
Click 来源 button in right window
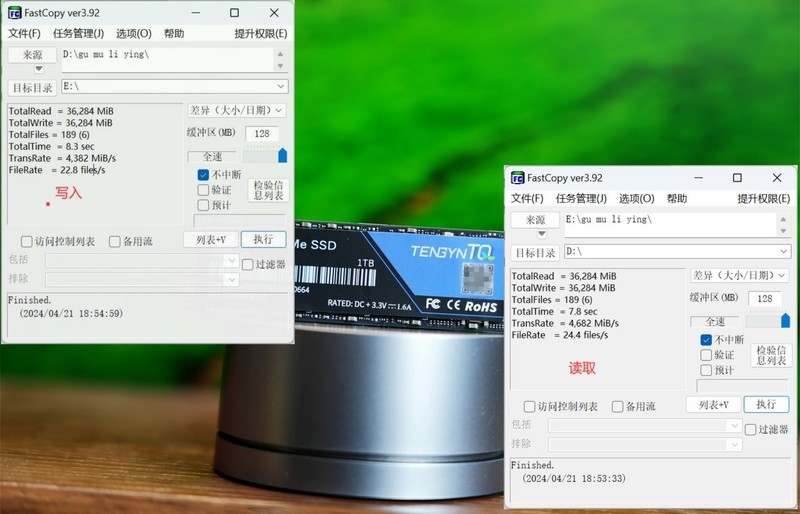[x=535, y=220]
